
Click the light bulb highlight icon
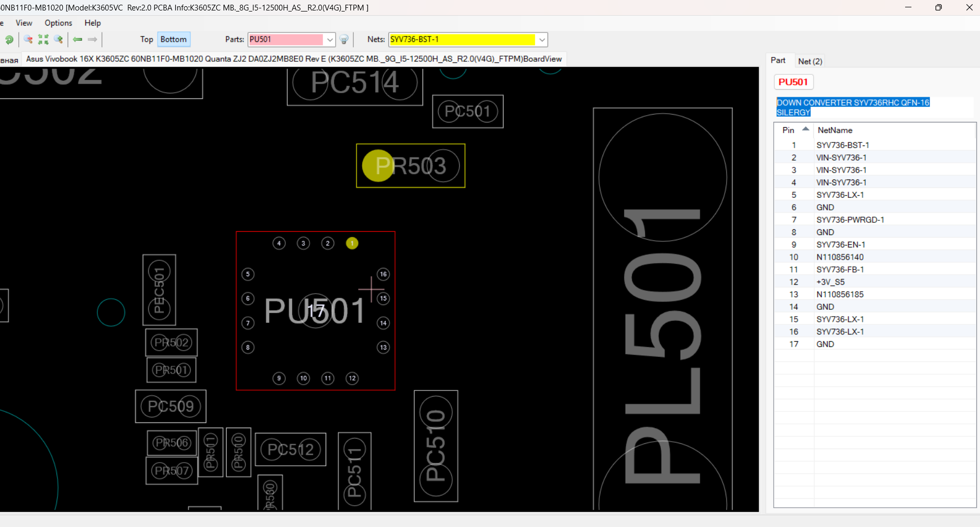[344, 40]
